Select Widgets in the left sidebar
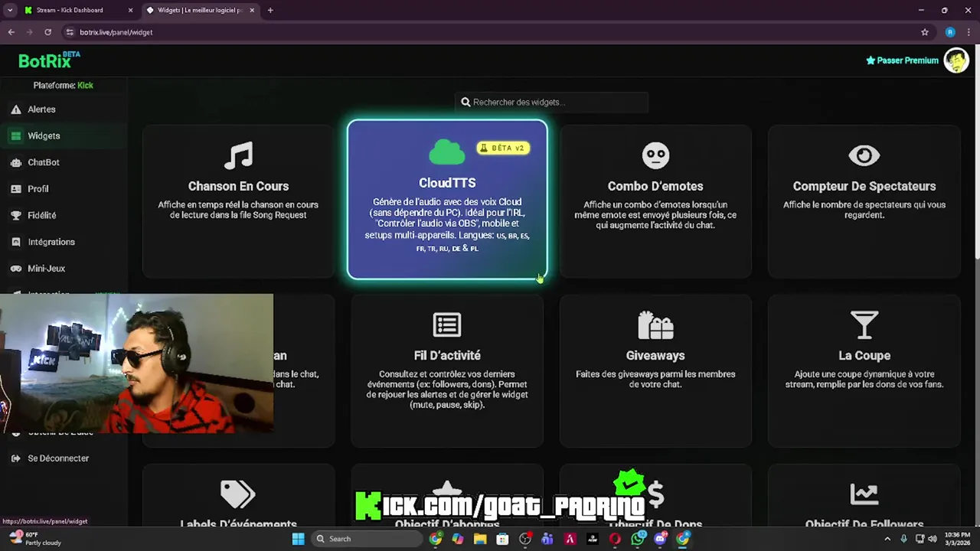Viewport: 980px width, 551px height. tap(64, 135)
